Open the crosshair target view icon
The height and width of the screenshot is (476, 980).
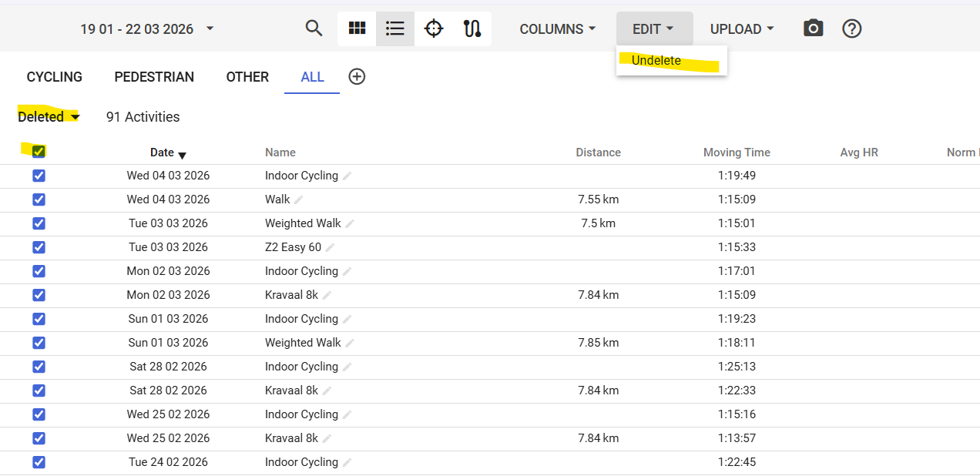(434, 28)
